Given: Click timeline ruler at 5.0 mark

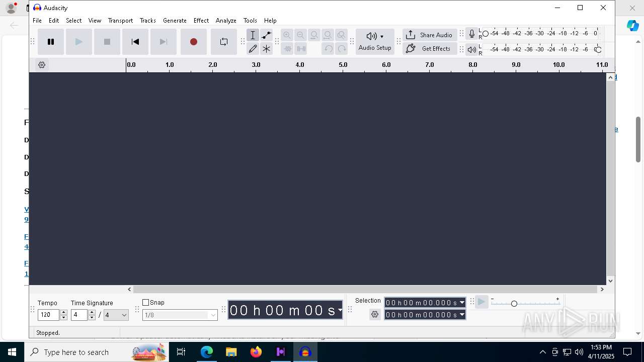Looking at the screenshot, I should coord(343,65).
